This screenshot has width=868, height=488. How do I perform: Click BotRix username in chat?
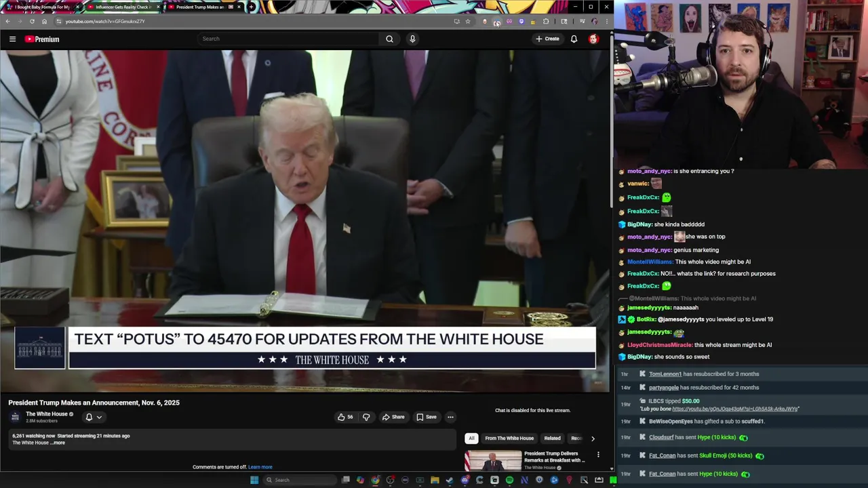(x=646, y=319)
